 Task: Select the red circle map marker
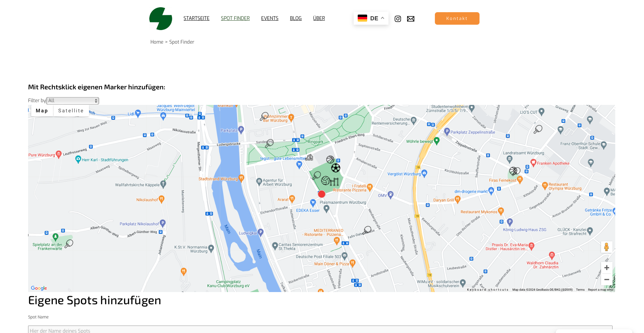coord(321,194)
